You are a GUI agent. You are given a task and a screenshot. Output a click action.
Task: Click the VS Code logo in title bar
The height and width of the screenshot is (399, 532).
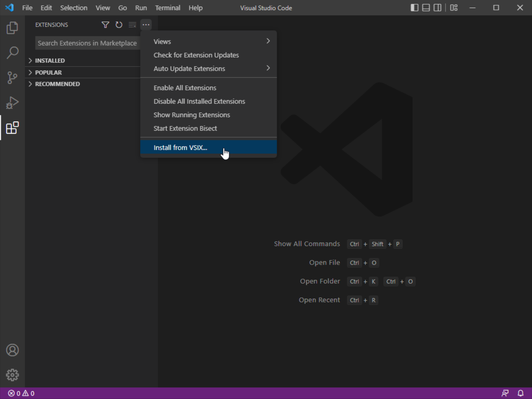pos(9,7)
